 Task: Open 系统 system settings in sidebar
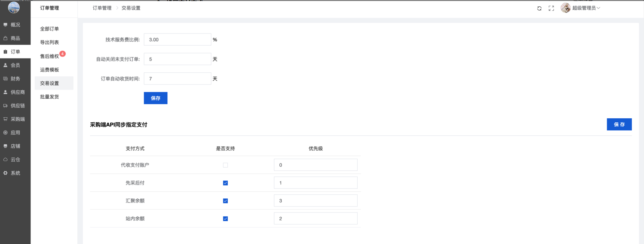coord(15,173)
